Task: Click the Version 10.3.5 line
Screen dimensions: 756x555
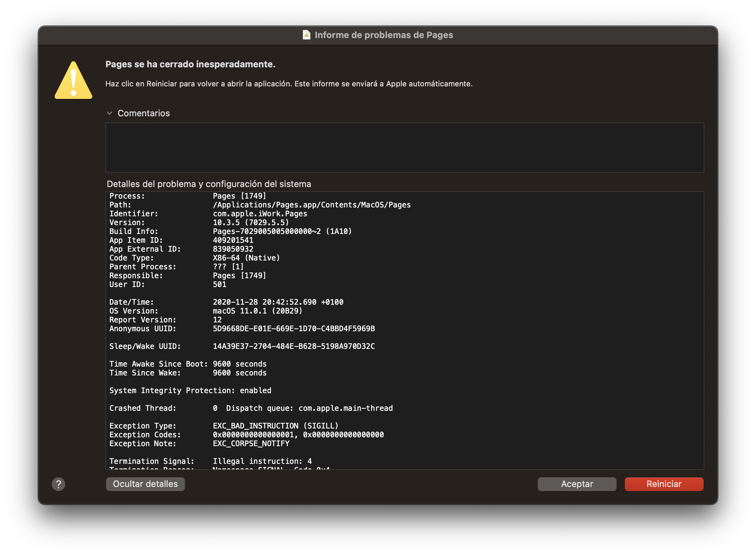Action: click(x=251, y=222)
